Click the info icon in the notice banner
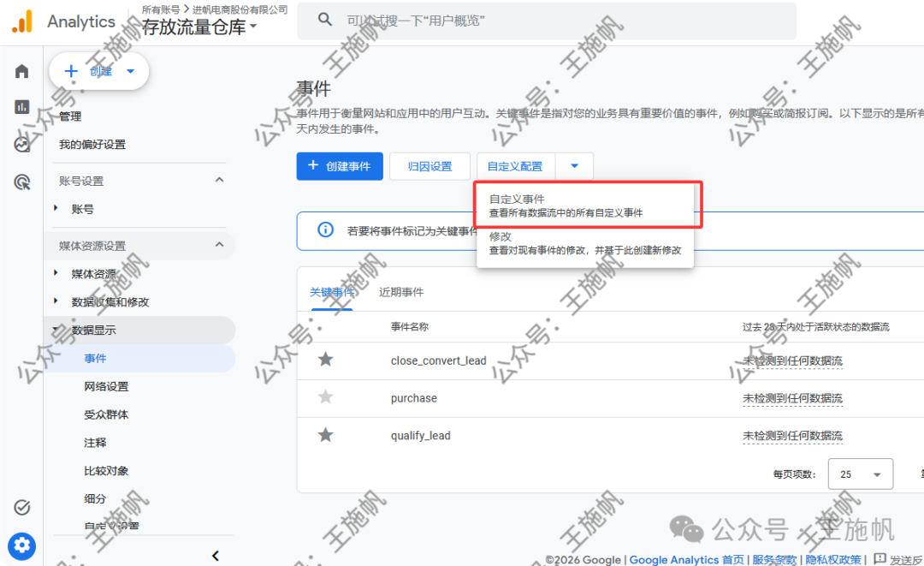Image resolution: width=924 pixels, height=566 pixels. 325,229
